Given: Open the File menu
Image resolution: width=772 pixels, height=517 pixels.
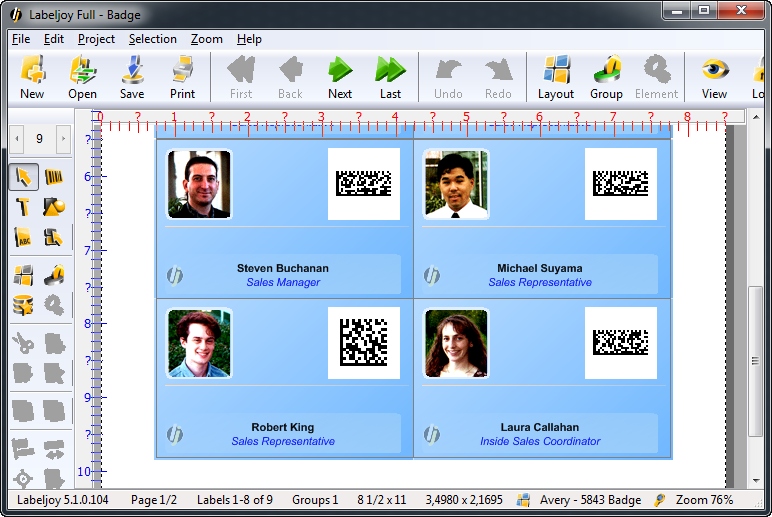Looking at the screenshot, I should tap(21, 39).
